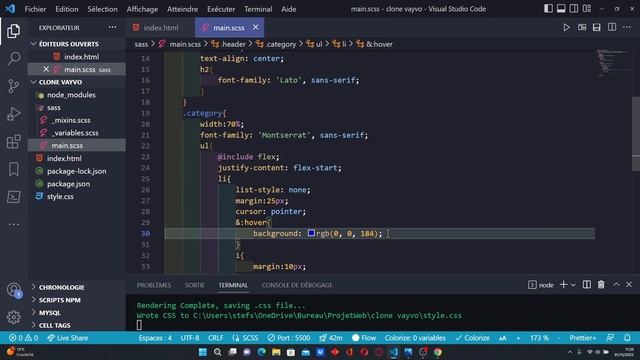Image resolution: width=640 pixels, height=360 pixels.
Task: Expand the SCRIPTS NPM section
Action: point(60,300)
